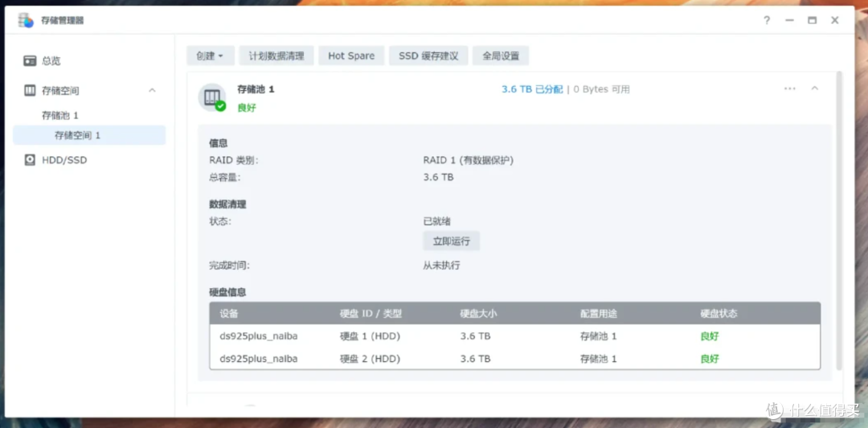Click the Hot Spare button
This screenshot has height=428, width=868.
tap(351, 56)
